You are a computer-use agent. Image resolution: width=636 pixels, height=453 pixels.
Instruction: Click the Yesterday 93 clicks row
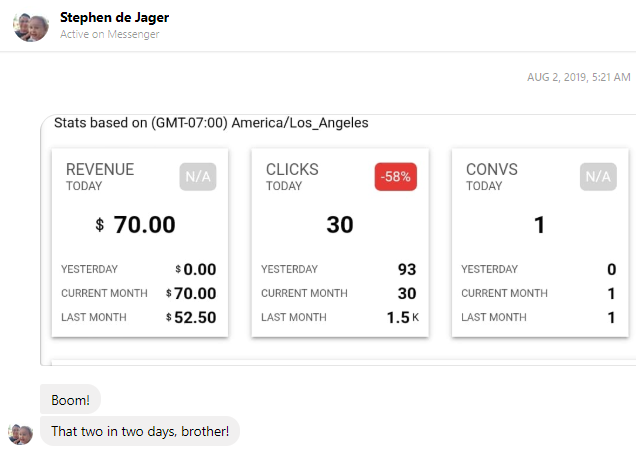coord(339,269)
